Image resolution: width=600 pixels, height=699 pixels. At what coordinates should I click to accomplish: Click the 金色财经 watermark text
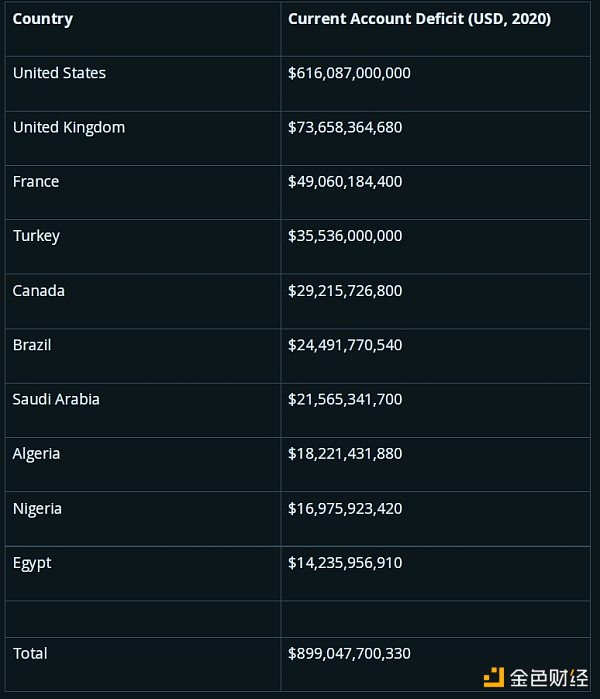(549, 678)
